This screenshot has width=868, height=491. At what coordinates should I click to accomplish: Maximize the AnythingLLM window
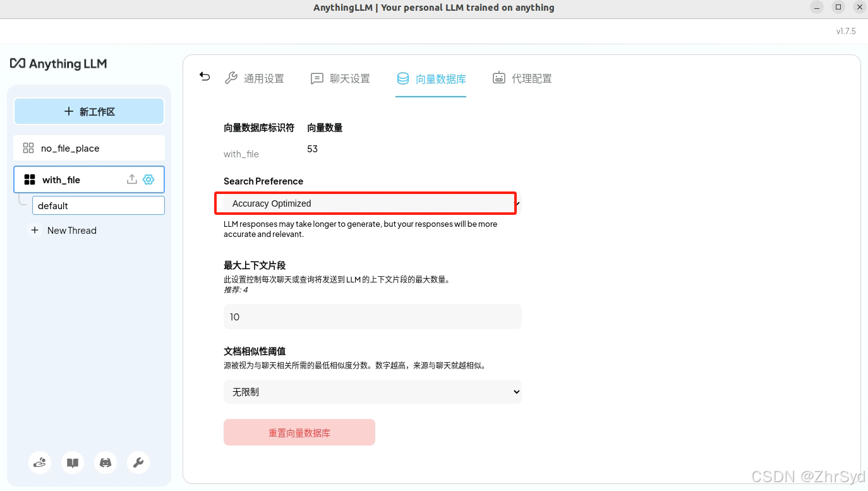(x=838, y=8)
